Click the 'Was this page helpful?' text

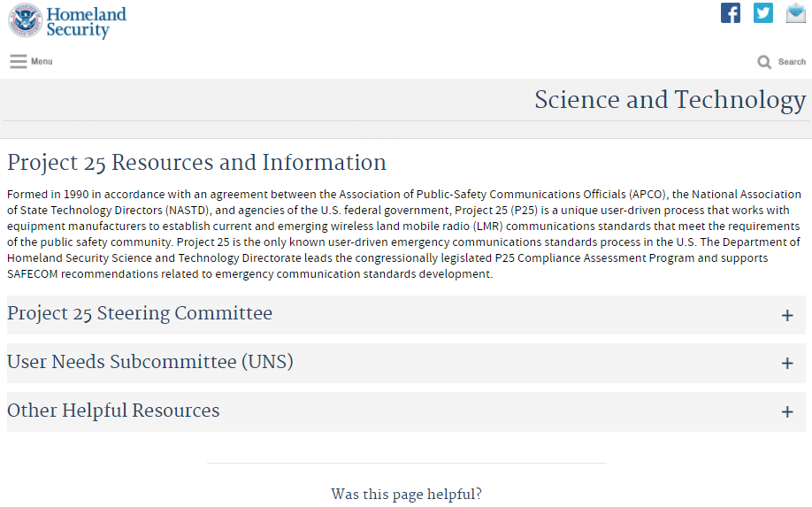pos(407,494)
